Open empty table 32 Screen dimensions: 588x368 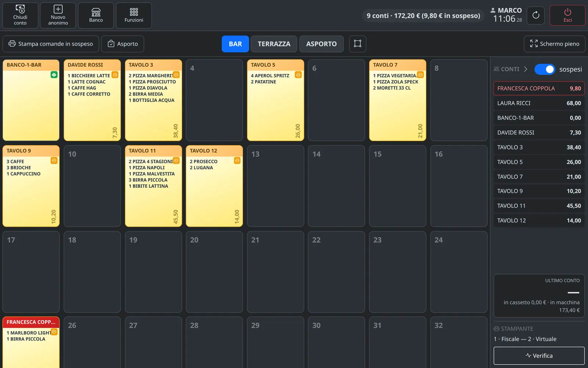459,342
